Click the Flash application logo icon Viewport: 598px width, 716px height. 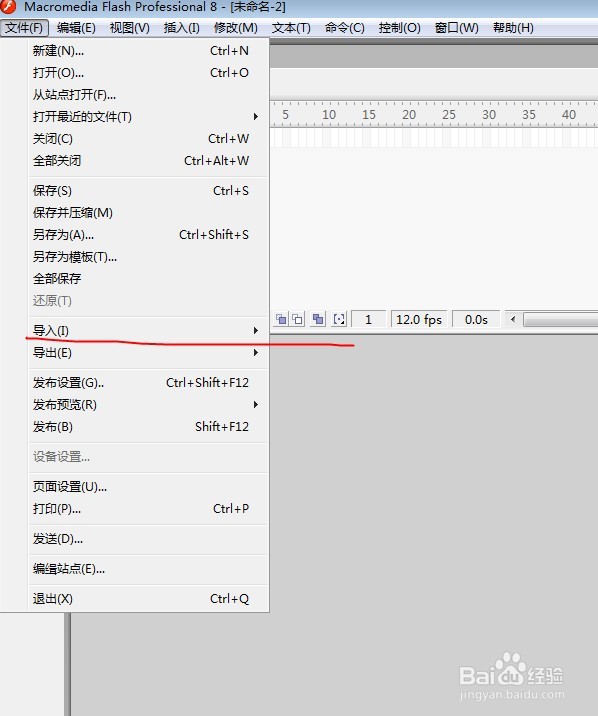point(8,6)
